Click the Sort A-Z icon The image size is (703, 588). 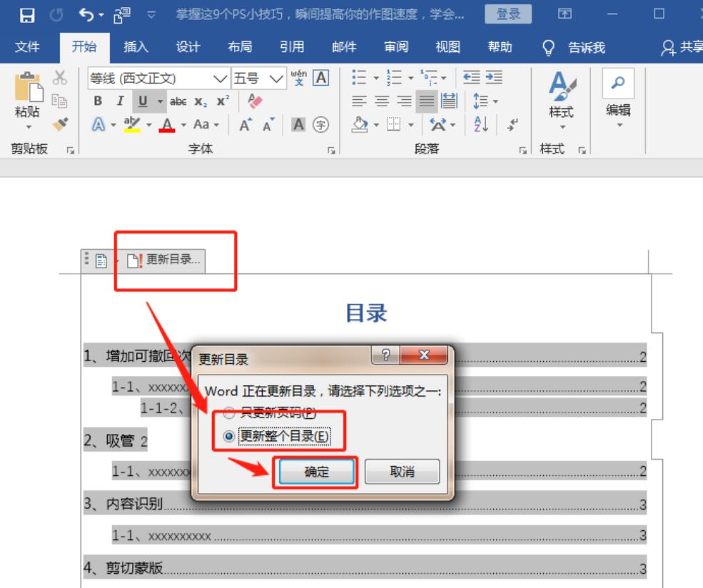coord(480,125)
